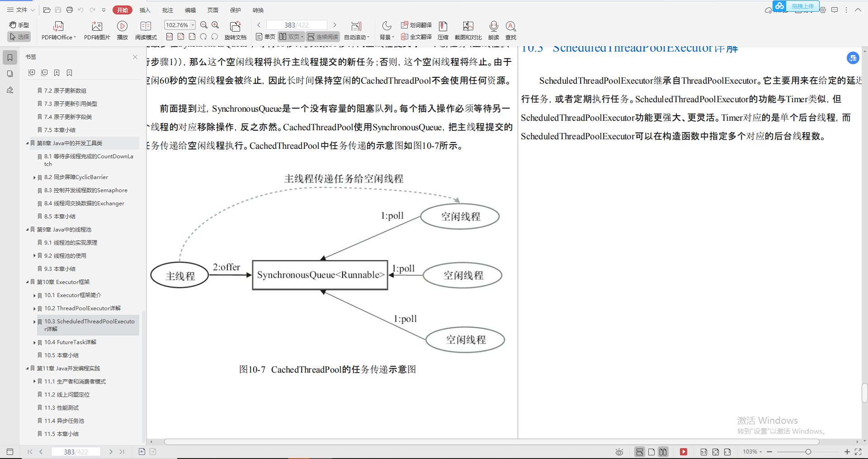Expand 10.2 ThreadPoolExecutor详解 bookmark

34,309
